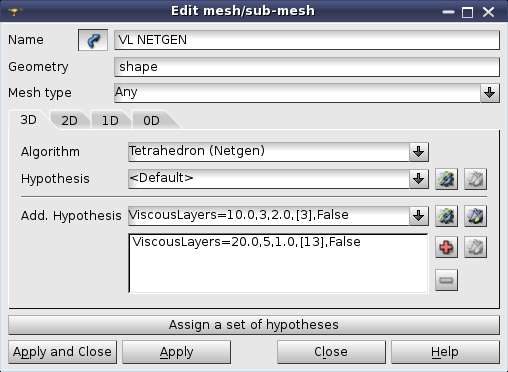Remove hypothesis with minus button
This screenshot has height=372, width=508.
[446, 280]
